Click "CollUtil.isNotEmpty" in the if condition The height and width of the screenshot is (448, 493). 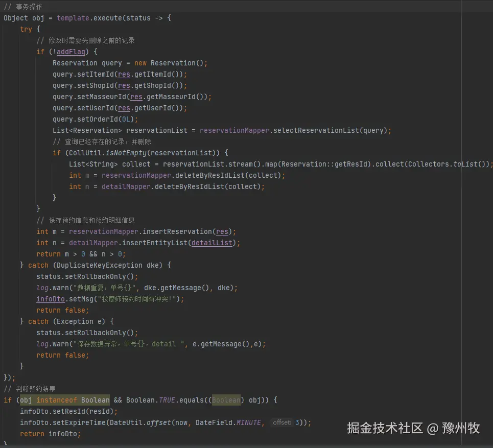(x=108, y=153)
